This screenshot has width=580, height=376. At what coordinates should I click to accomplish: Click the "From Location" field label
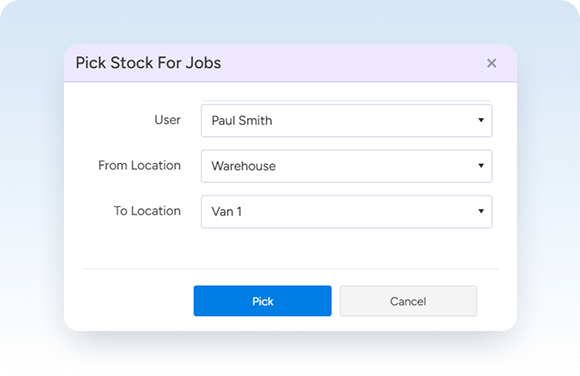click(x=139, y=165)
